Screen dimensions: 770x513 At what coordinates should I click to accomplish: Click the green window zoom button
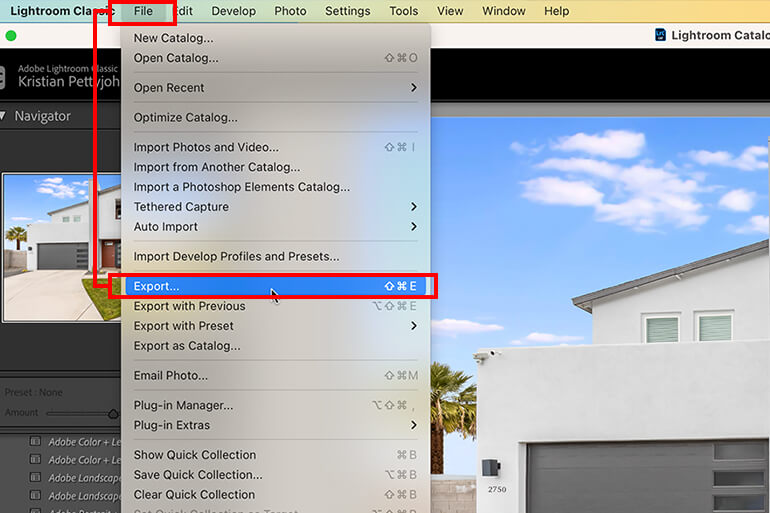11,35
